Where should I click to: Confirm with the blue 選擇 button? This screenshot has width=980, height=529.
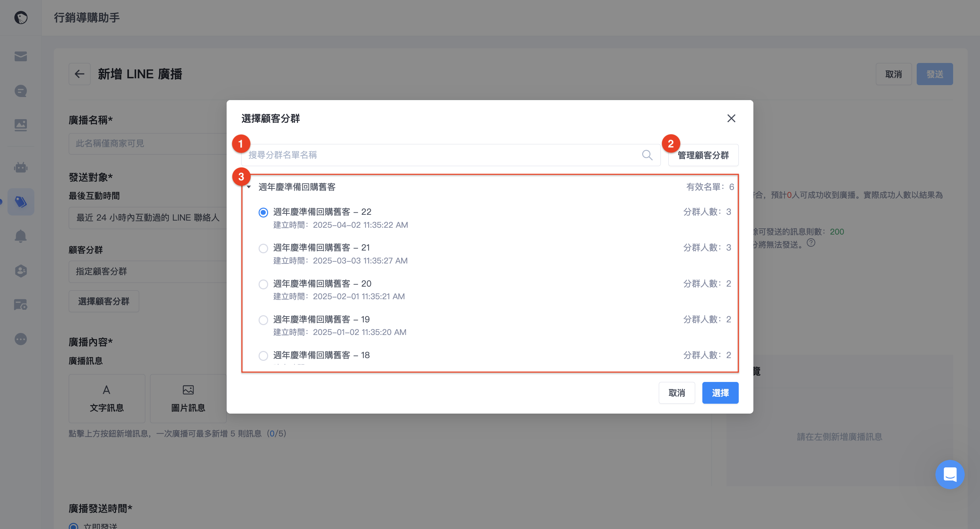click(x=720, y=393)
